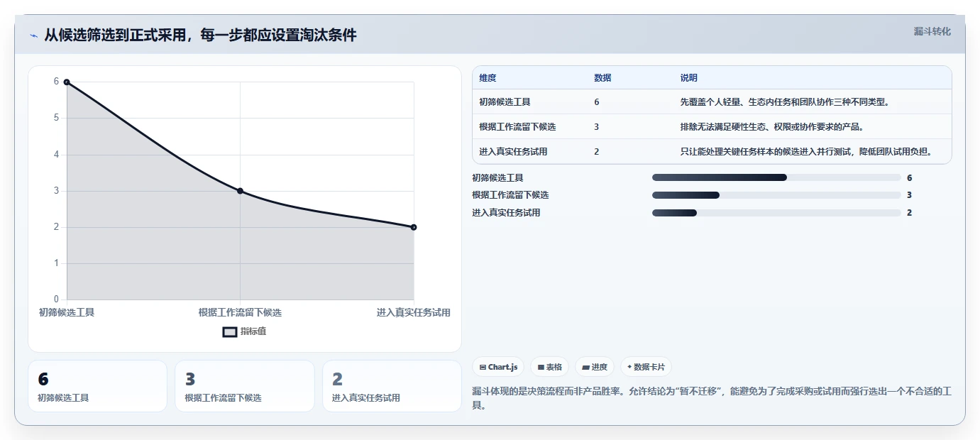This screenshot has height=440, width=980.
Task: Click table data cell value 3
Action: (597, 127)
